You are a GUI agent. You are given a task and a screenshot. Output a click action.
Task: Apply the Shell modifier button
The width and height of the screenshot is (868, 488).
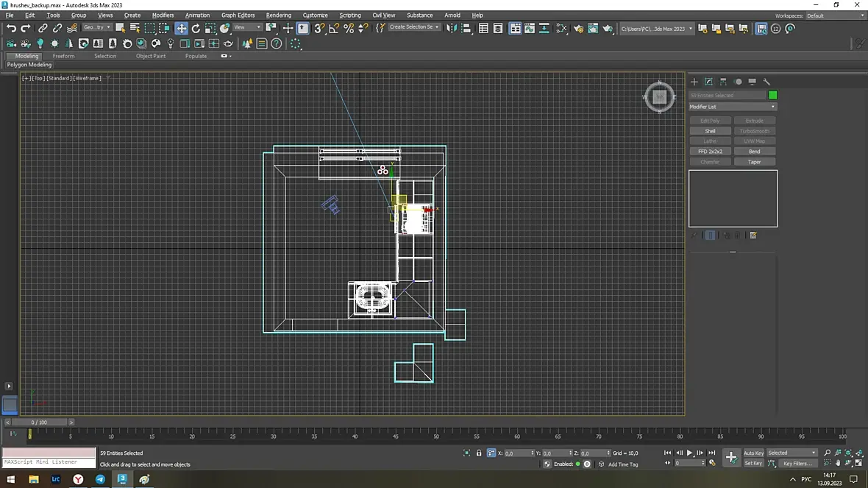(710, 131)
